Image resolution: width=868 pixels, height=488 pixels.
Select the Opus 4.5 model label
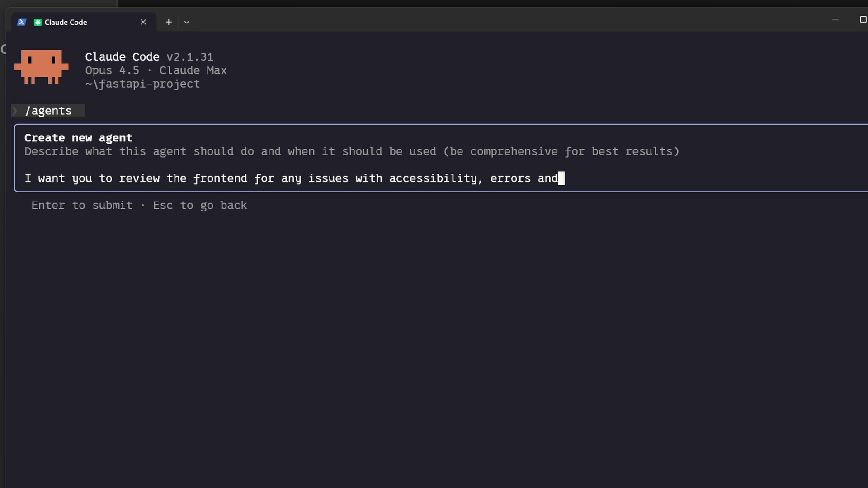pos(112,70)
